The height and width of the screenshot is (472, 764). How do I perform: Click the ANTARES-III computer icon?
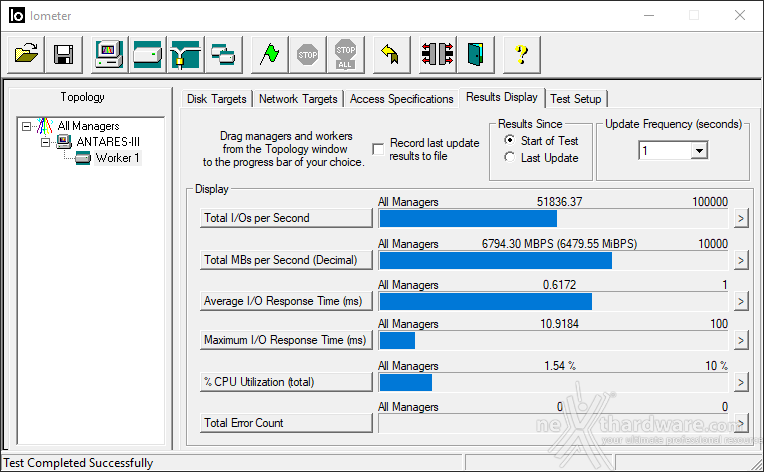pos(64,142)
